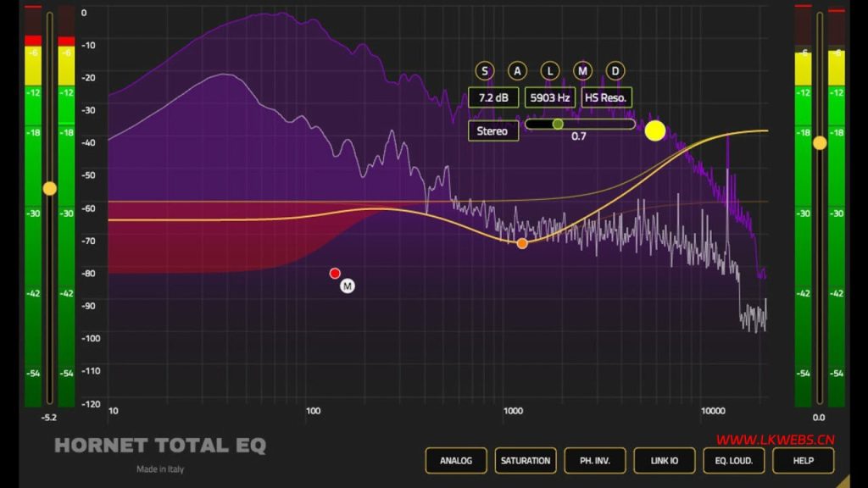Activate listen mode with the L button

coord(548,71)
